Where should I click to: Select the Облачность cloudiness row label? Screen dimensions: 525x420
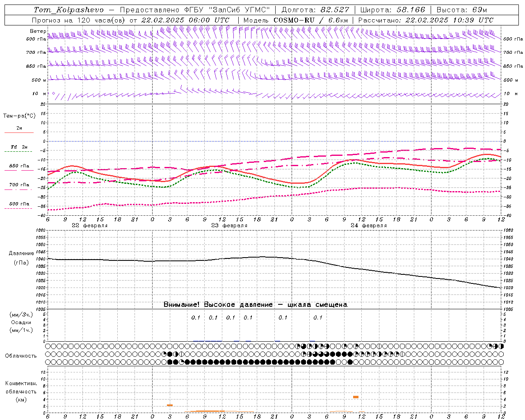pos(21,356)
